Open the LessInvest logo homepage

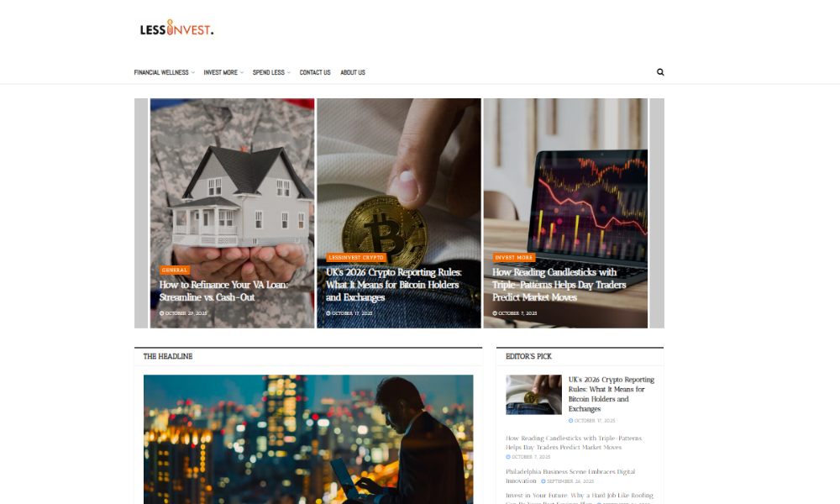click(176, 29)
